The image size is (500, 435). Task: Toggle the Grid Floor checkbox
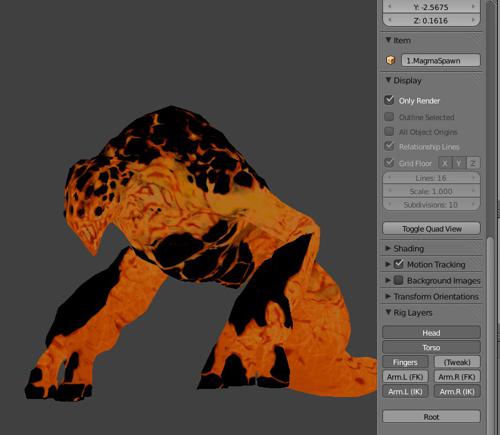coord(389,163)
